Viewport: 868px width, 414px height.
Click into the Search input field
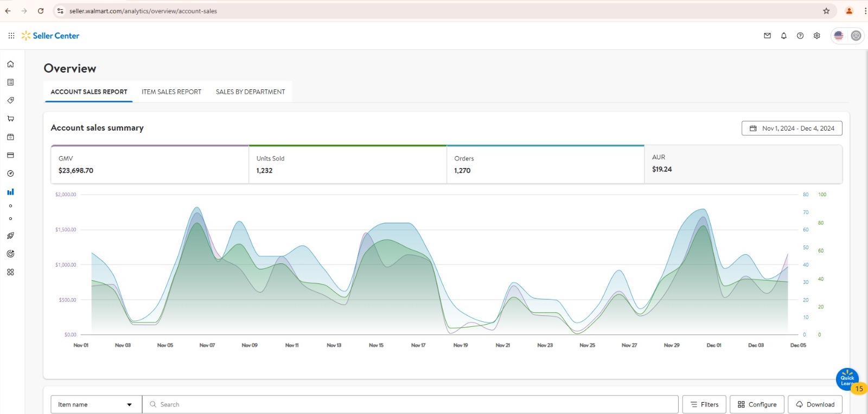[x=412, y=404]
